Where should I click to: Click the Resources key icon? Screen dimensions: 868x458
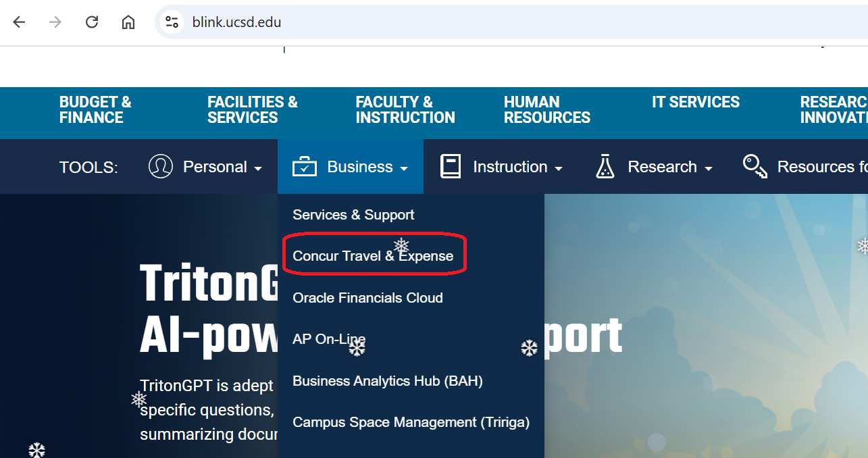tap(755, 166)
